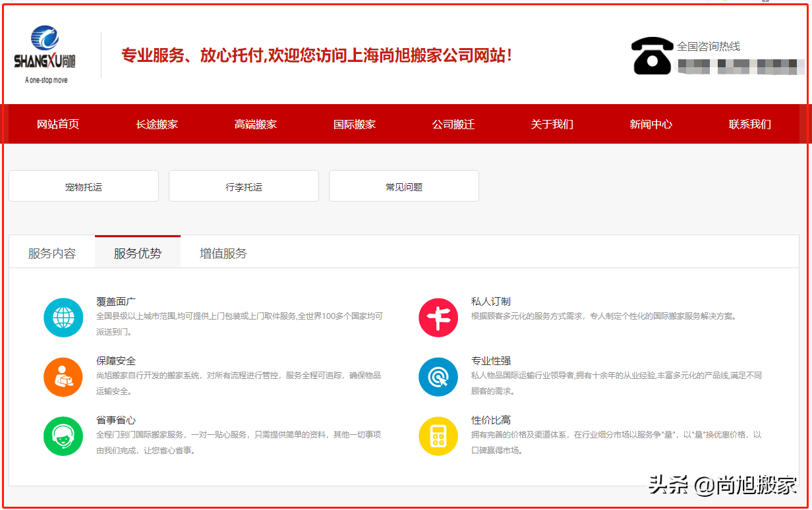Visit the 关于我们 page
812x510 pixels.
coord(552,124)
